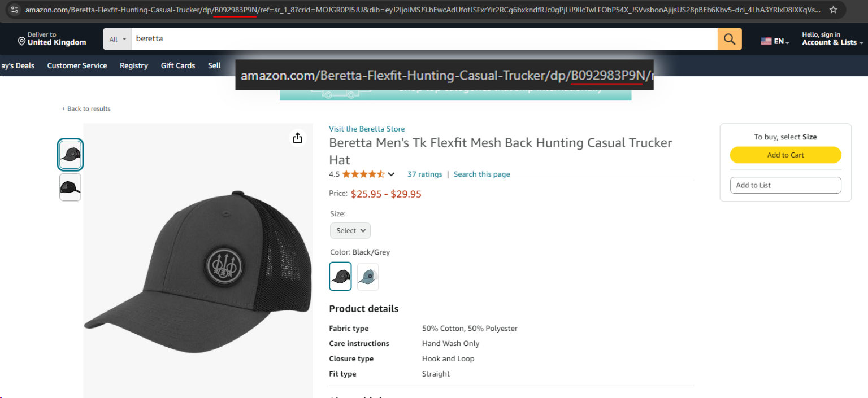Bookmark this page with the star icon
Image resolution: width=868 pixels, height=398 pixels.
[x=833, y=9]
